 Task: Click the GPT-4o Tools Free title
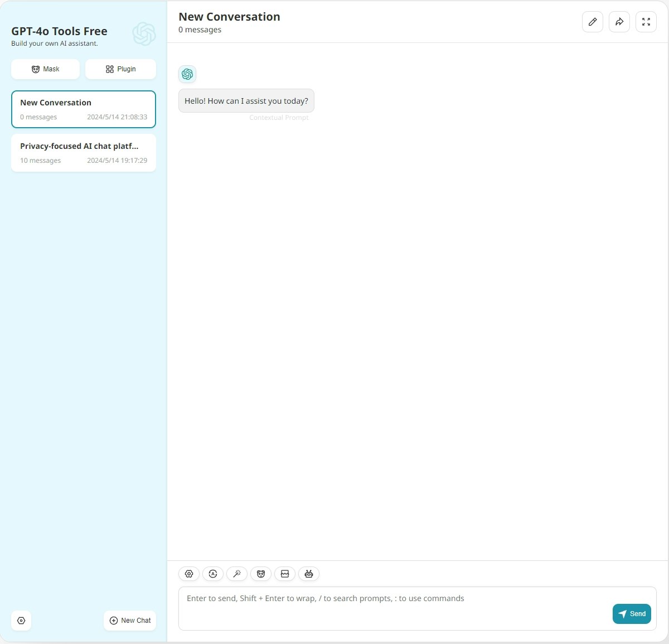[59, 31]
